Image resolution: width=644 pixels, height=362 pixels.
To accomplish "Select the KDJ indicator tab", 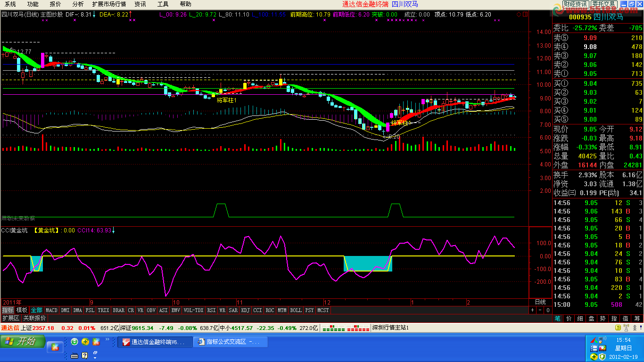I will (x=245, y=310).
